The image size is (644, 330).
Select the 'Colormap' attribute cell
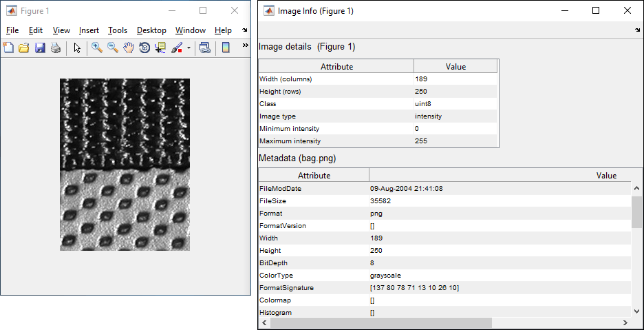click(314, 300)
